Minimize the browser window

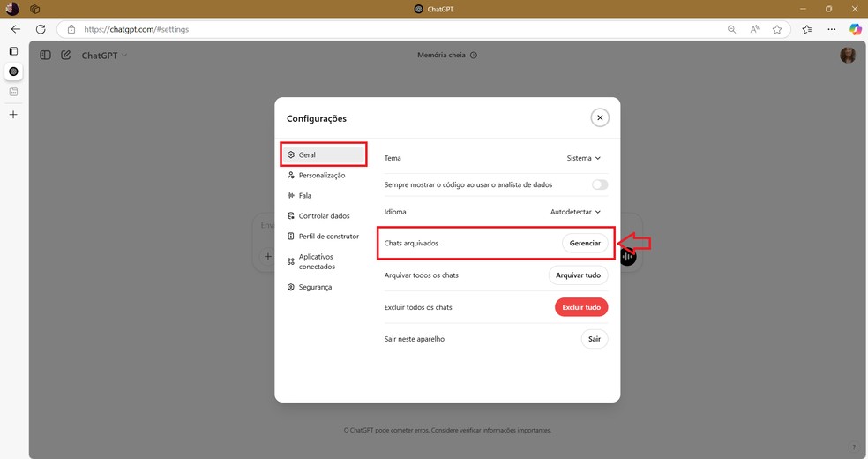[803, 9]
